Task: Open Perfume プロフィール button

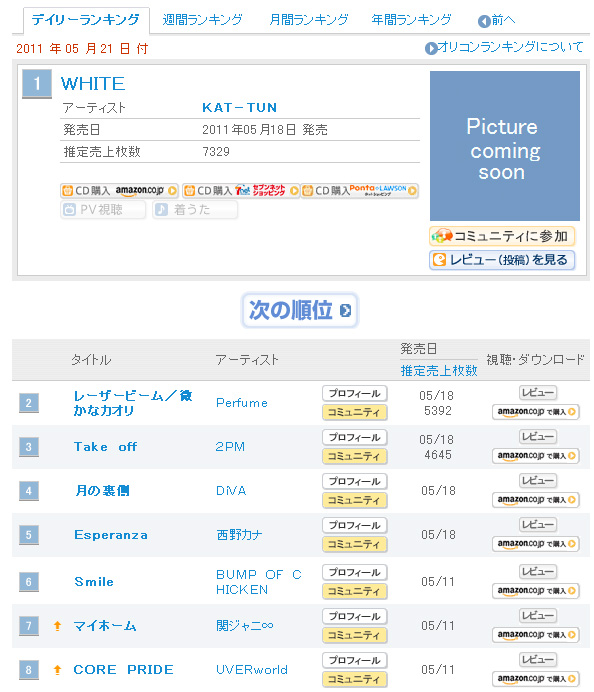Action: click(x=355, y=393)
